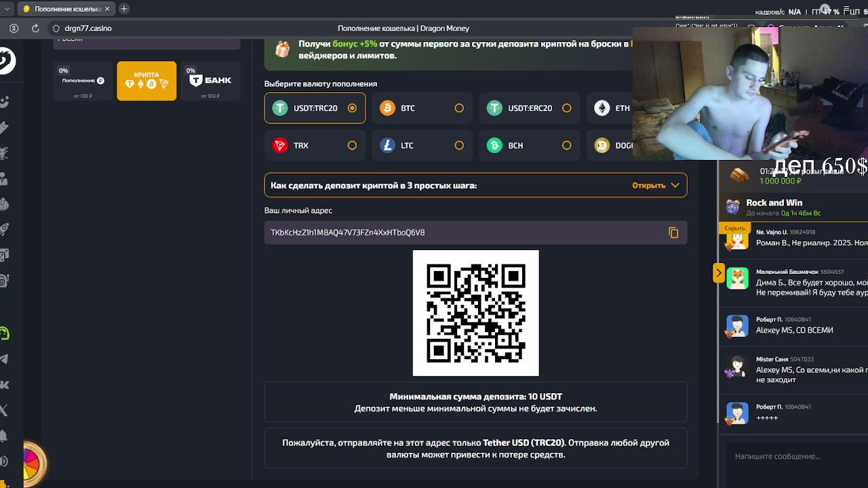This screenshot has width=868, height=488.
Task: Click the 1 000 000 ₽ prize amount
Action: (781, 181)
